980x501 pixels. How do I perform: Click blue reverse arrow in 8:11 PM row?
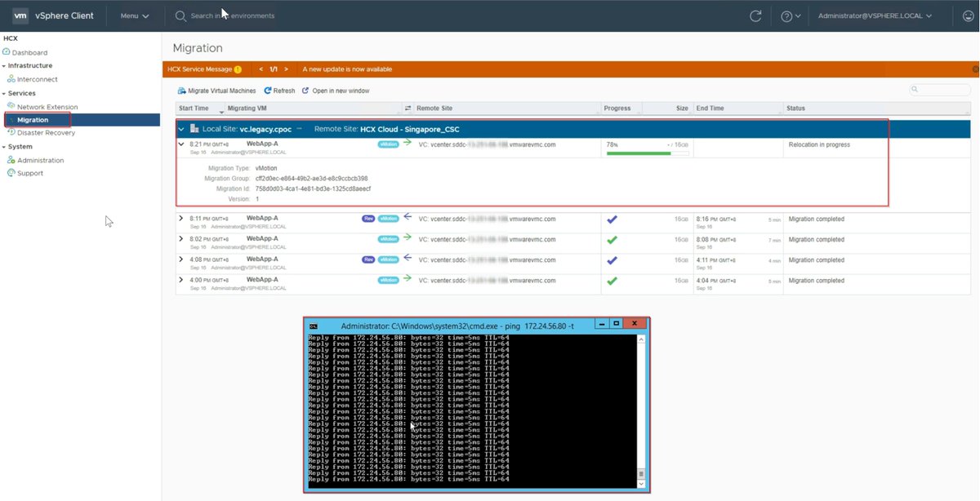(x=407, y=218)
